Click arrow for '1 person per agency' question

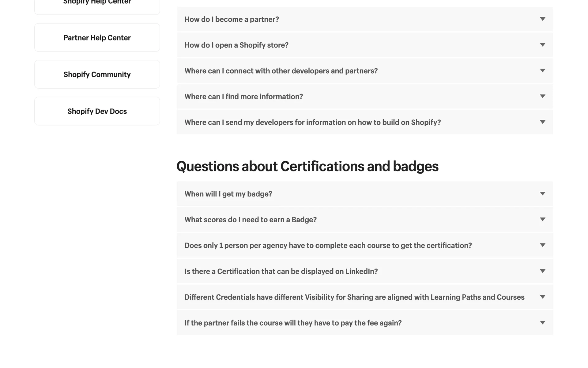point(542,245)
